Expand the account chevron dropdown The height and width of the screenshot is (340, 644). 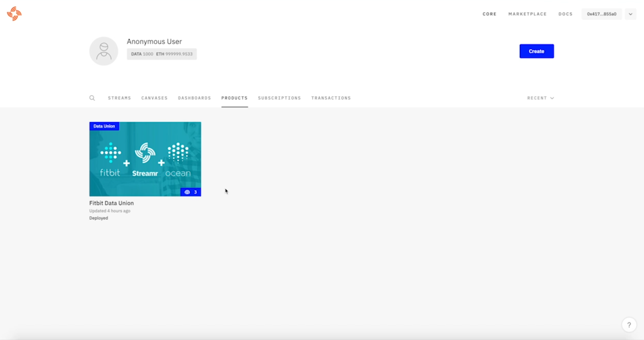(630, 14)
